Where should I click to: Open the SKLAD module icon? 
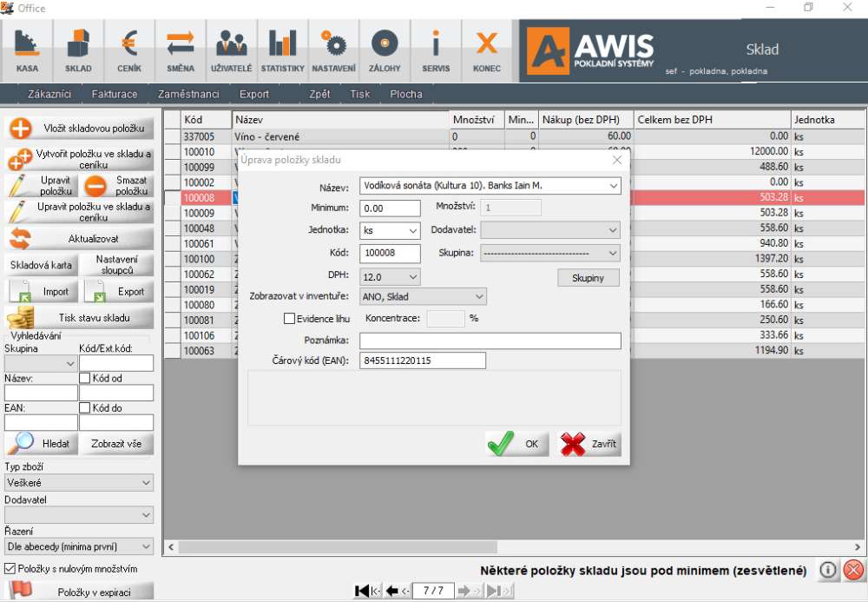pyautogui.click(x=78, y=51)
